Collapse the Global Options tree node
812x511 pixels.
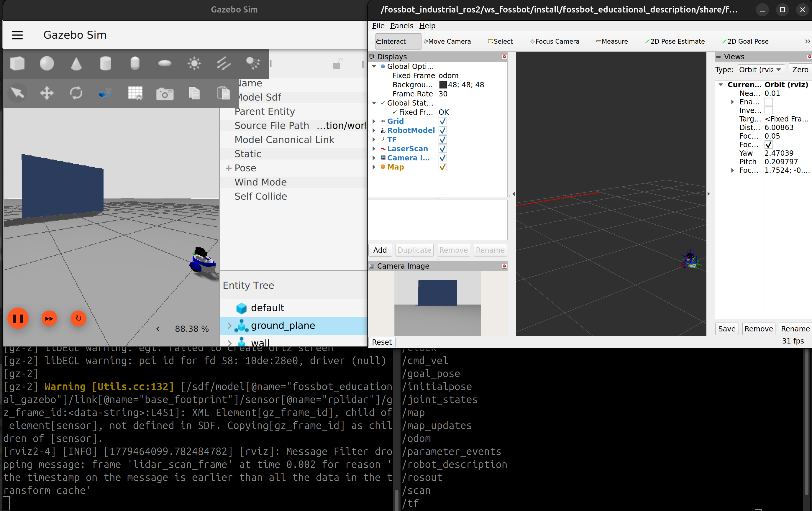pos(374,66)
